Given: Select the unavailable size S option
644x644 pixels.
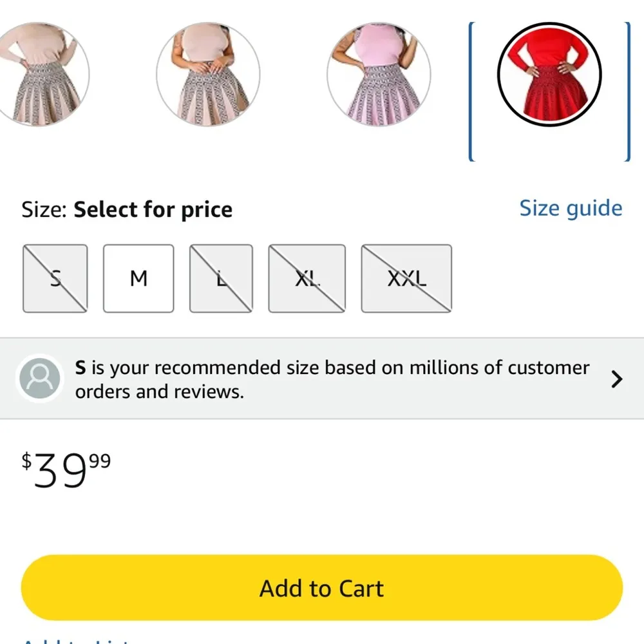Looking at the screenshot, I should click(x=55, y=278).
